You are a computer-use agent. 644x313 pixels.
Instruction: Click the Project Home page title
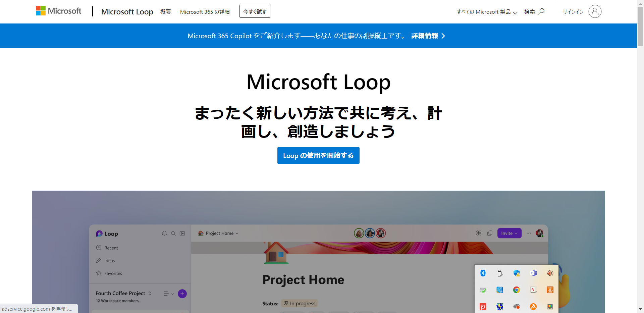pyautogui.click(x=303, y=280)
